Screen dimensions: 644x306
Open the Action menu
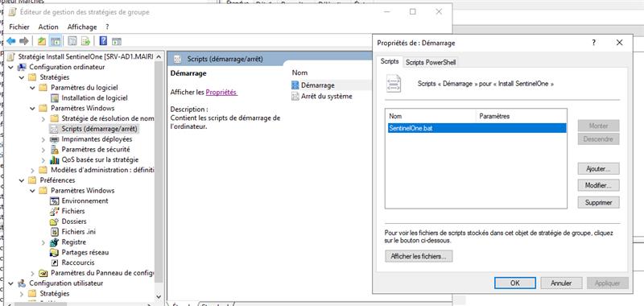(48, 27)
